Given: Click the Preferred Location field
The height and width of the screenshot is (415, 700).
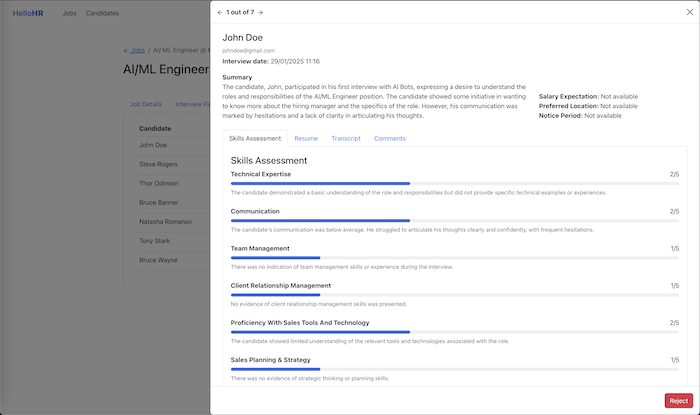Looking at the screenshot, I should pyautogui.click(x=588, y=106).
